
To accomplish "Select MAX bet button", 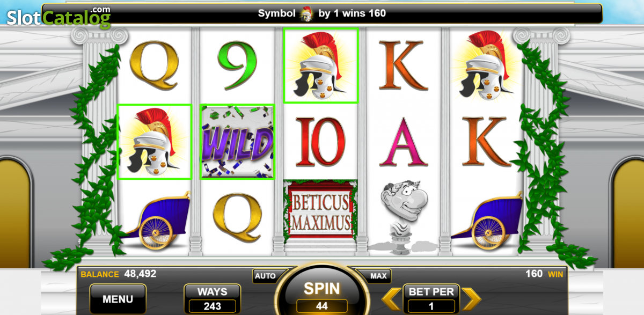I will pos(378,276).
